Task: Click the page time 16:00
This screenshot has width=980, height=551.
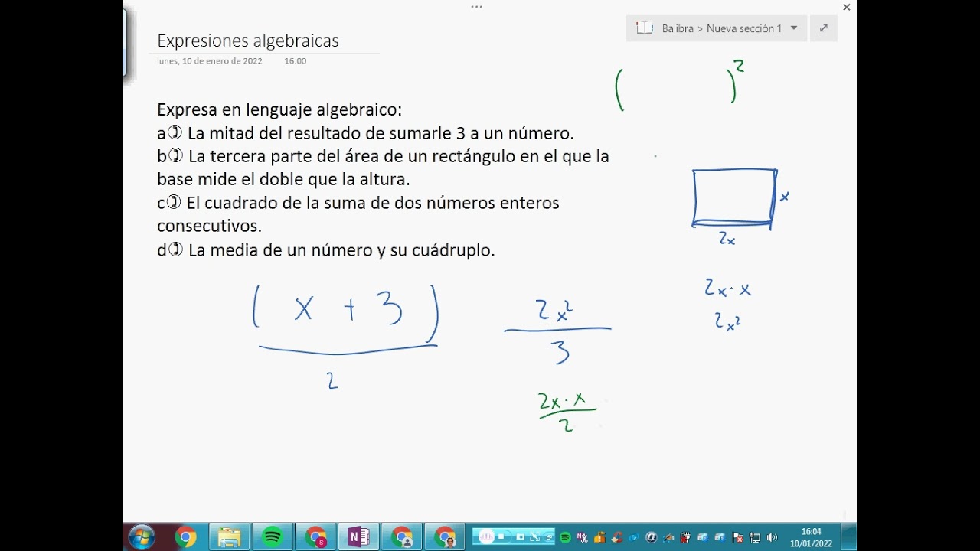Action: 296,60
